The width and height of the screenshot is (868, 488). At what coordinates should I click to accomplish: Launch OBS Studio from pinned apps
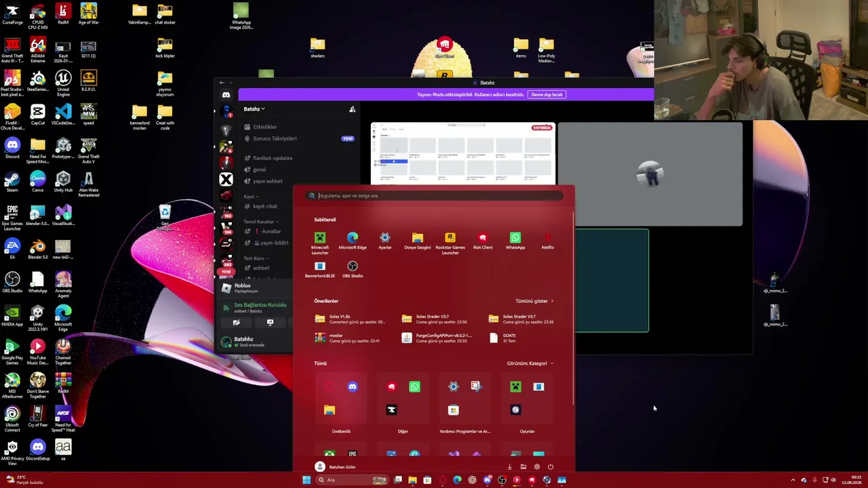pos(353,270)
